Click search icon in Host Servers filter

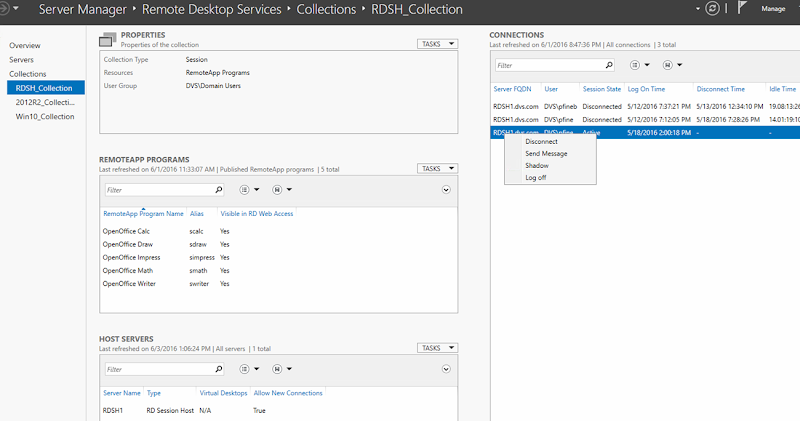click(x=219, y=369)
